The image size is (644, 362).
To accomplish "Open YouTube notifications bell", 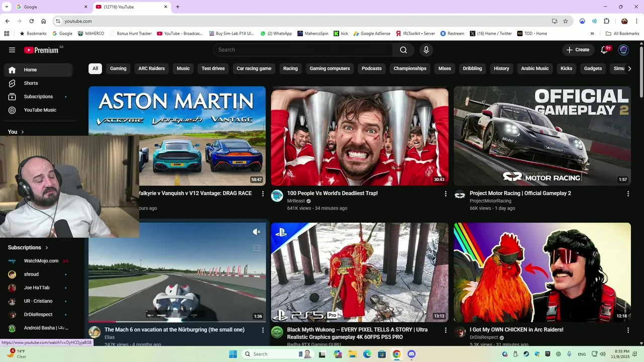I will 605,50.
